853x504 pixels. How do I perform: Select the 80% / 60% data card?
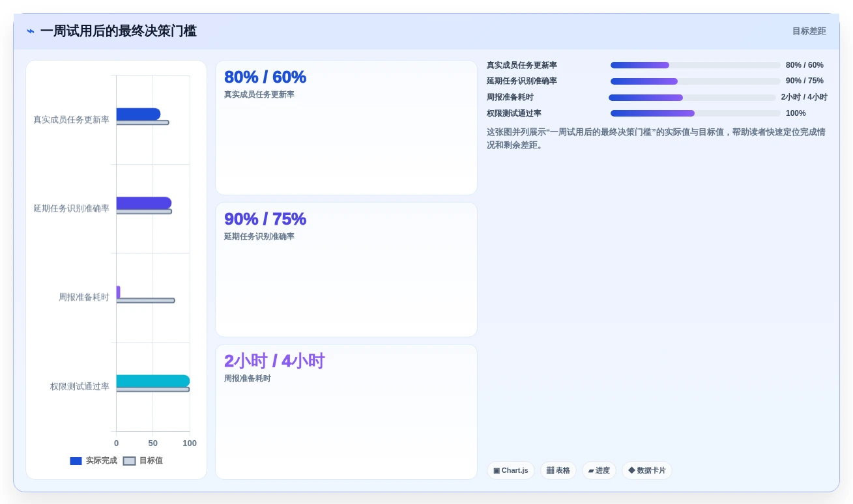[346, 128]
